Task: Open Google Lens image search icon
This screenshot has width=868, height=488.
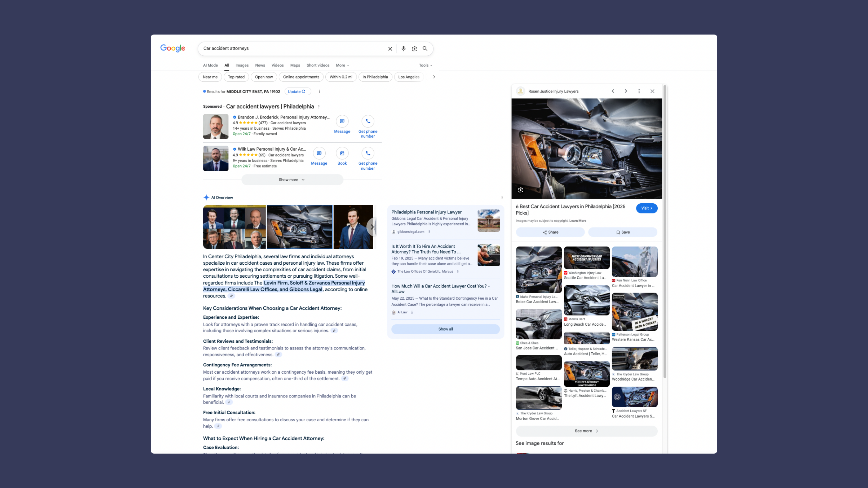Action: (414, 49)
